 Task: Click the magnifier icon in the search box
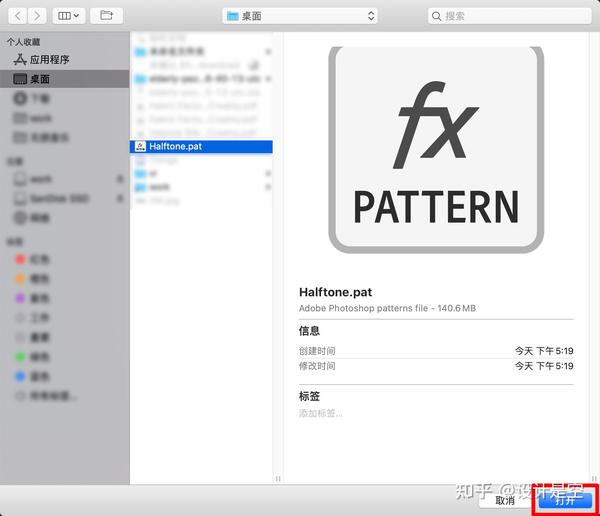(x=436, y=16)
